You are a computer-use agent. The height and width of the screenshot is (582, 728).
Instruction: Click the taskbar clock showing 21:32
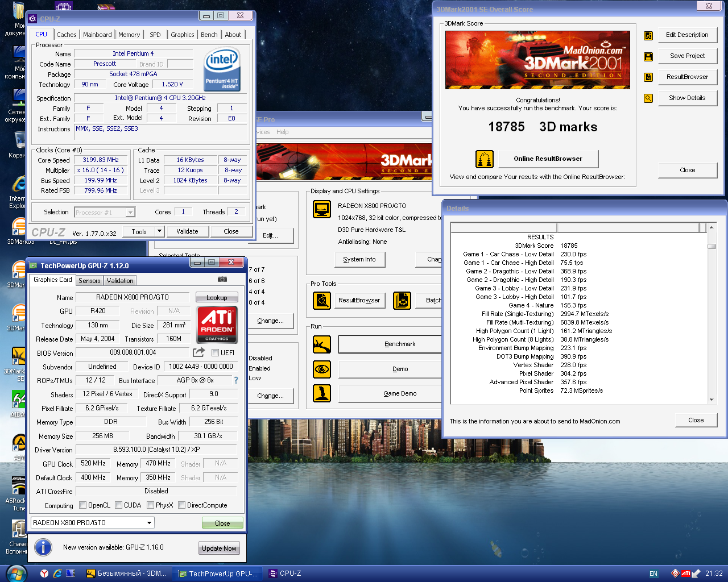pyautogui.click(x=714, y=573)
